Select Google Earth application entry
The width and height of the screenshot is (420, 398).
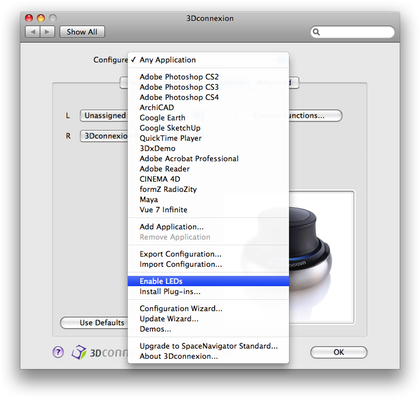[208, 118]
